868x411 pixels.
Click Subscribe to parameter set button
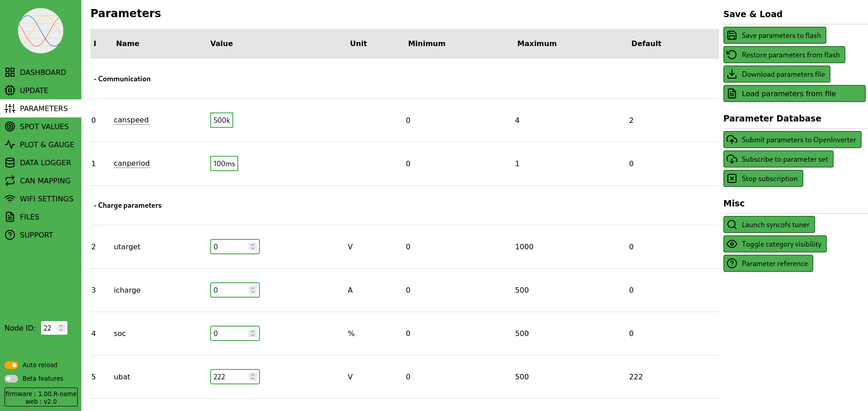pos(778,159)
